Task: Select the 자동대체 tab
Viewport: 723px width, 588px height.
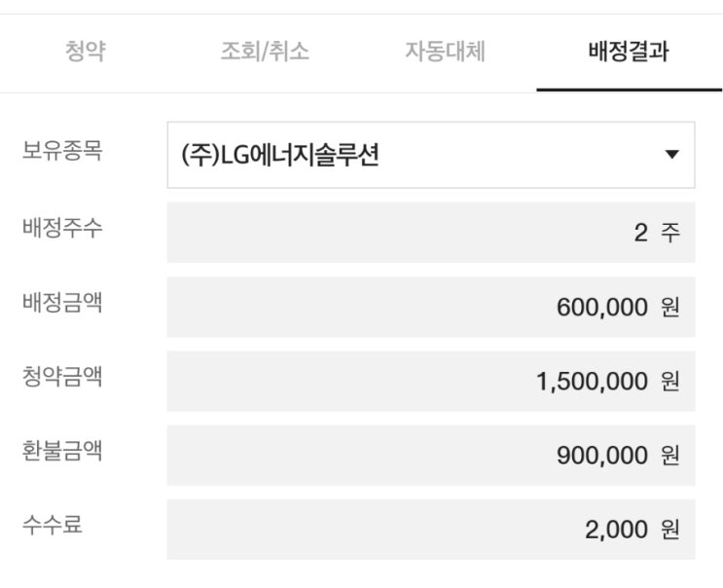Action: point(446,53)
